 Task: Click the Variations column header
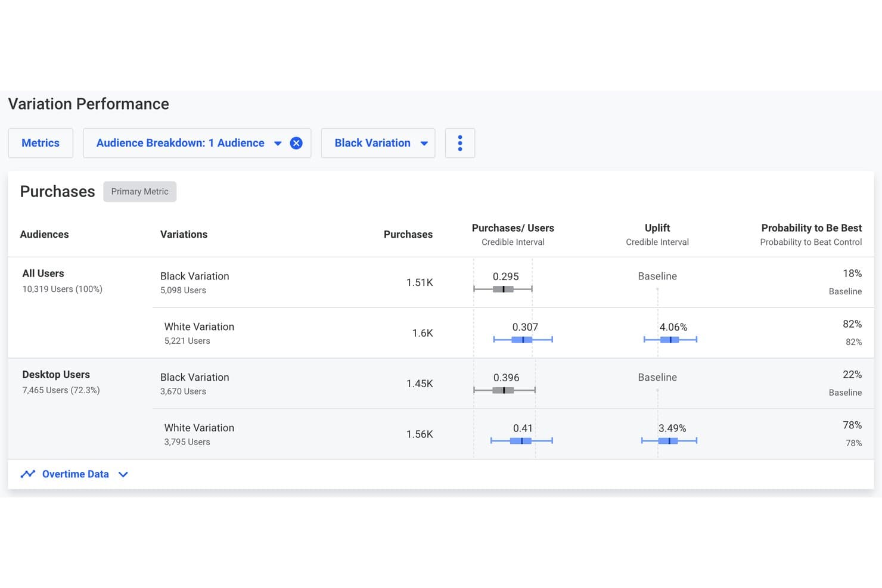184,235
